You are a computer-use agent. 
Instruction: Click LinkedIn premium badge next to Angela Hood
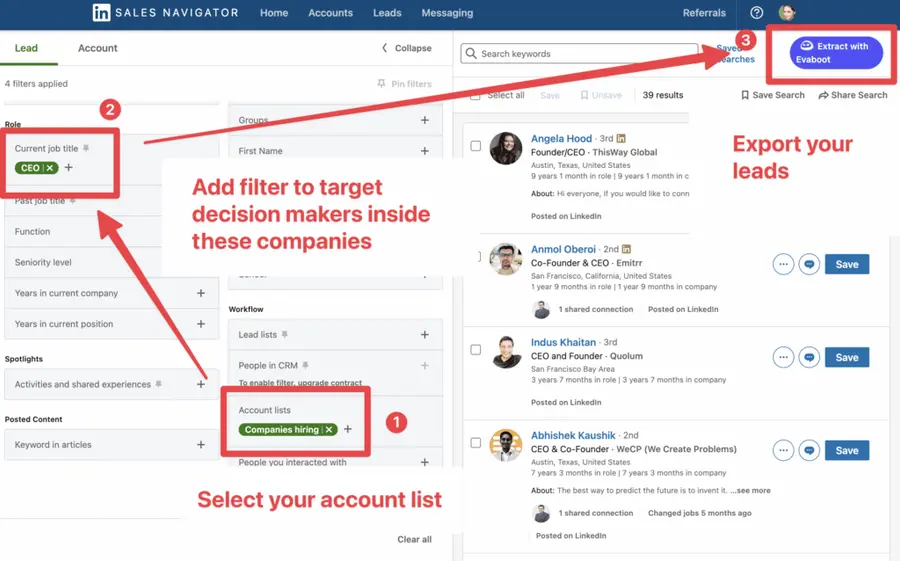click(x=621, y=138)
